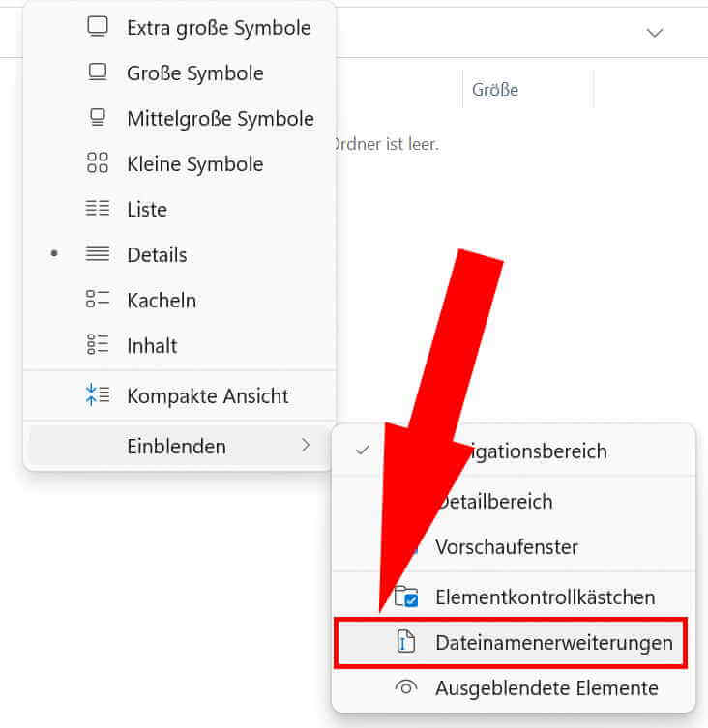708x728 pixels.
Task: Select the Extra große Symbole view icon
Action: tap(98, 27)
